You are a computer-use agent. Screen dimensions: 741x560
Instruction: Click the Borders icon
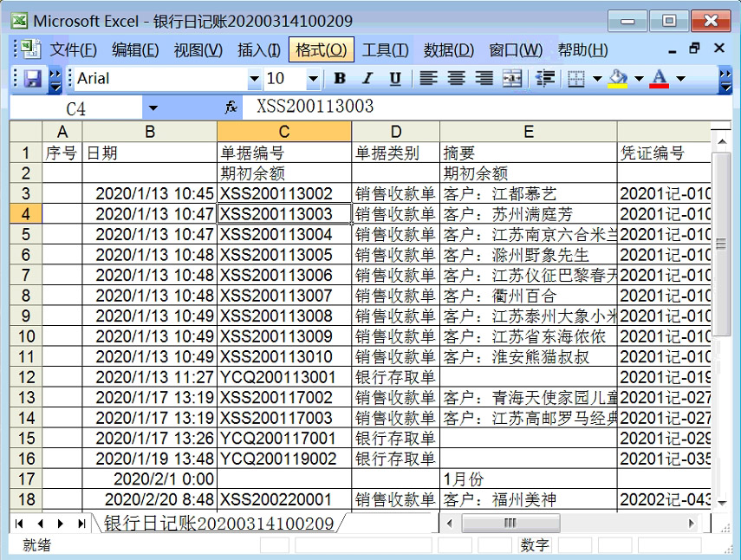point(576,79)
